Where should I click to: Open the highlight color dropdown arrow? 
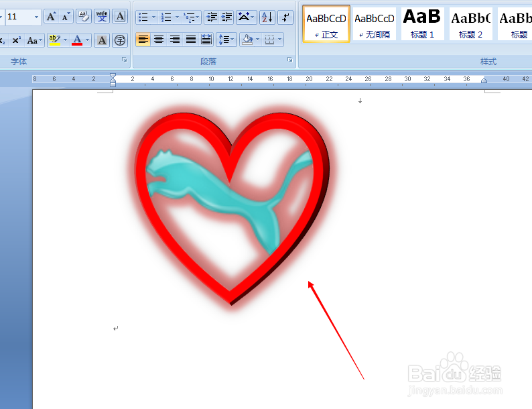(x=65, y=40)
